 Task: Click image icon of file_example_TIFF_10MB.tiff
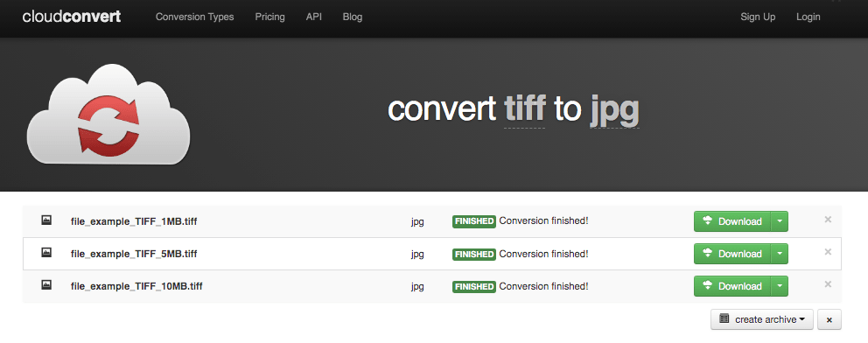click(46, 285)
